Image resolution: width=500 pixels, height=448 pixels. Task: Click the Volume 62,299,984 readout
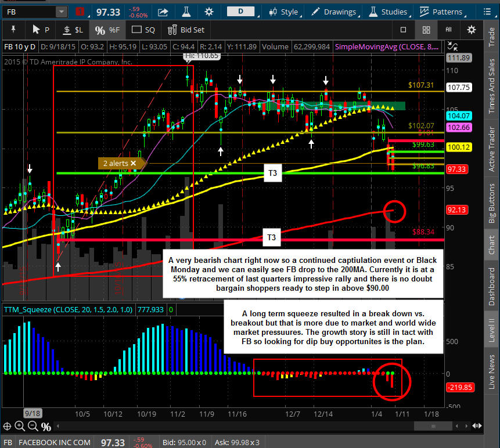[x=296, y=47]
